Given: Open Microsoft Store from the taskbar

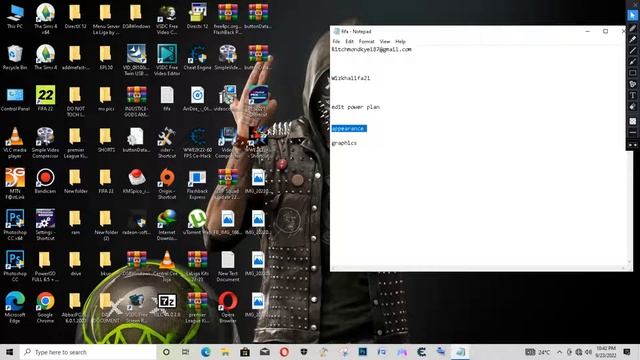Looking at the screenshot, I should (x=245, y=352).
